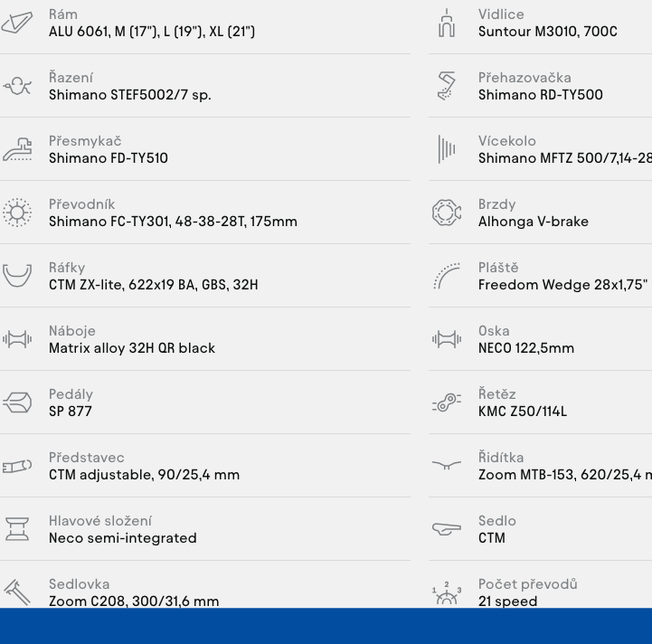The height and width of the screenshot is (644, 652).
Task: Click the seatpost icon beside Sedlovka
Action: pos(17,592)
